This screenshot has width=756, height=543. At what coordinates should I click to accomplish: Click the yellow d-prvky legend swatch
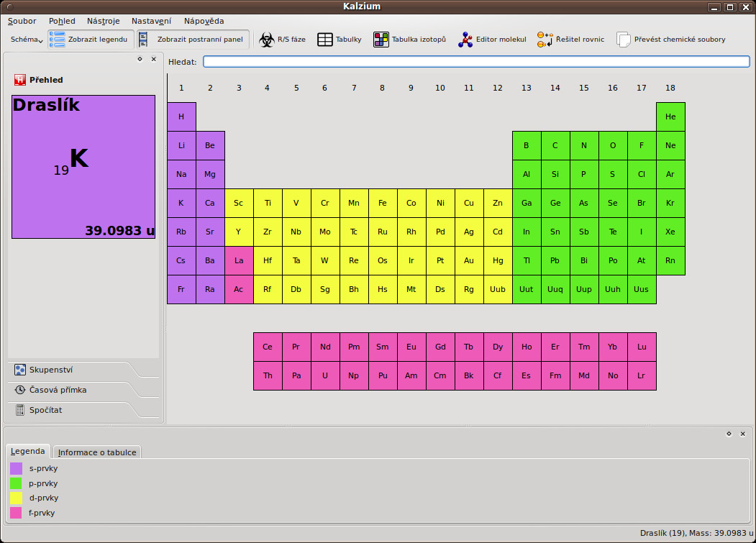[x=16, y=498]
